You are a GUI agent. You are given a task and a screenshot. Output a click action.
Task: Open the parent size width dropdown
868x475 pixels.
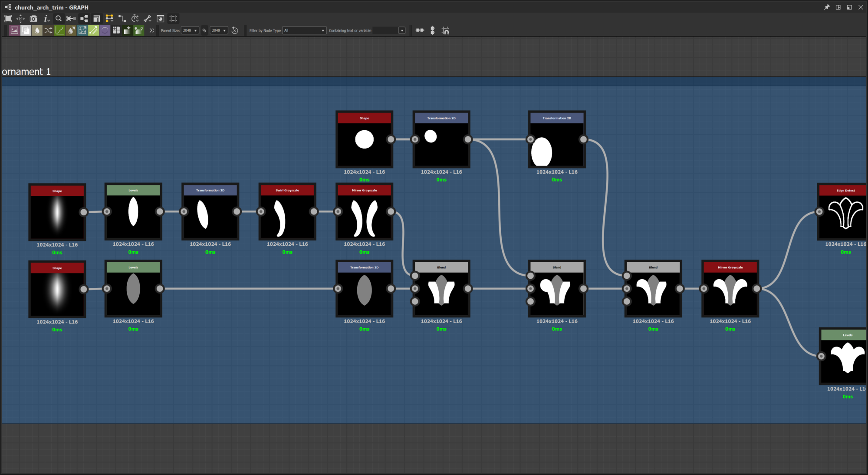pyautogui.click(x=190, y=30)
